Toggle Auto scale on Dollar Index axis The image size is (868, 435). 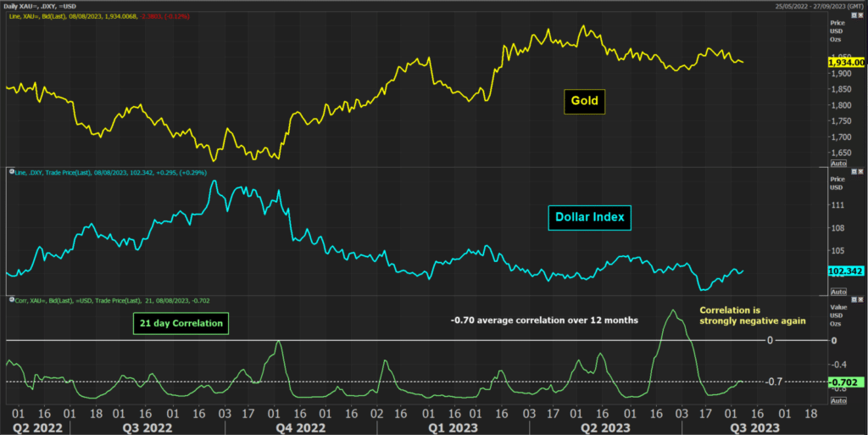tap(838, 292)
